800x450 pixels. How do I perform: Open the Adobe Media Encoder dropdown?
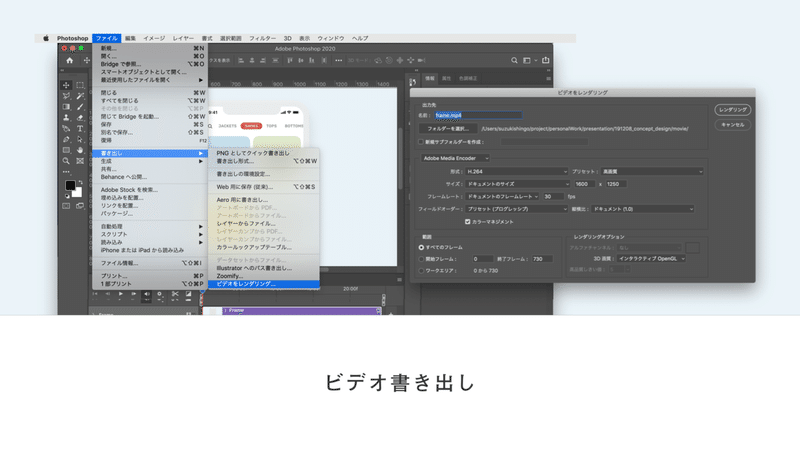click(x=455, y=158)
